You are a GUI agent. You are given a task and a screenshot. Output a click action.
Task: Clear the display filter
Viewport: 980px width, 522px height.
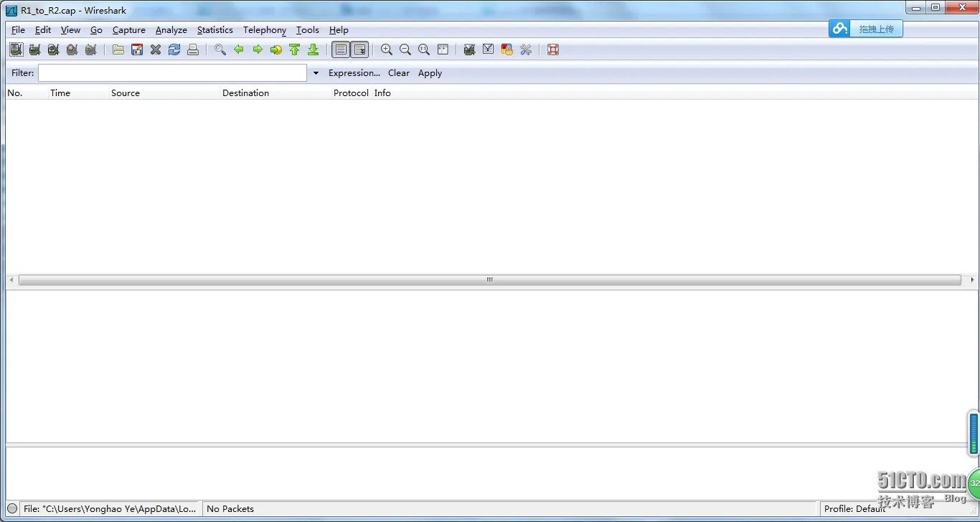click(x=399, y=73)
